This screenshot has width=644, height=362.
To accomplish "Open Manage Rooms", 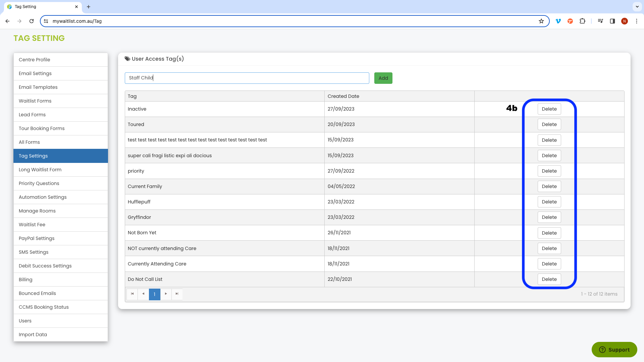I will coord(61,211).
